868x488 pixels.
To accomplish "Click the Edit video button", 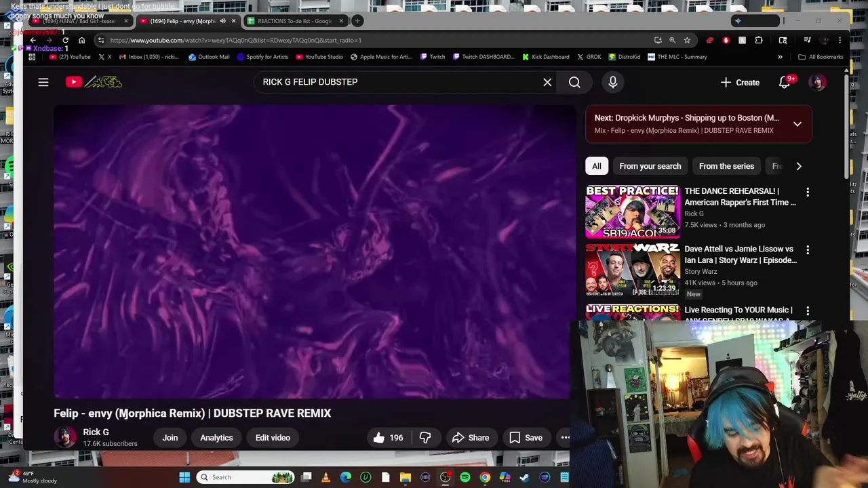I will (273, 438).
